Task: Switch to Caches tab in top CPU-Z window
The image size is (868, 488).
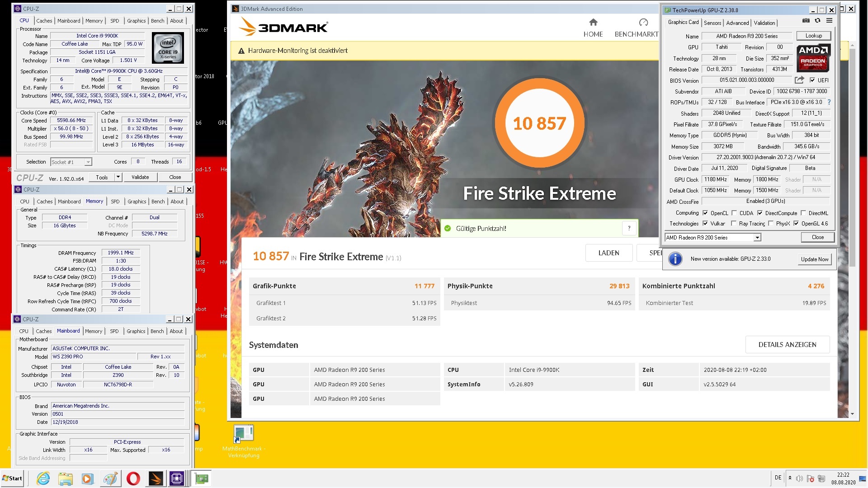Action: point(44,21)
